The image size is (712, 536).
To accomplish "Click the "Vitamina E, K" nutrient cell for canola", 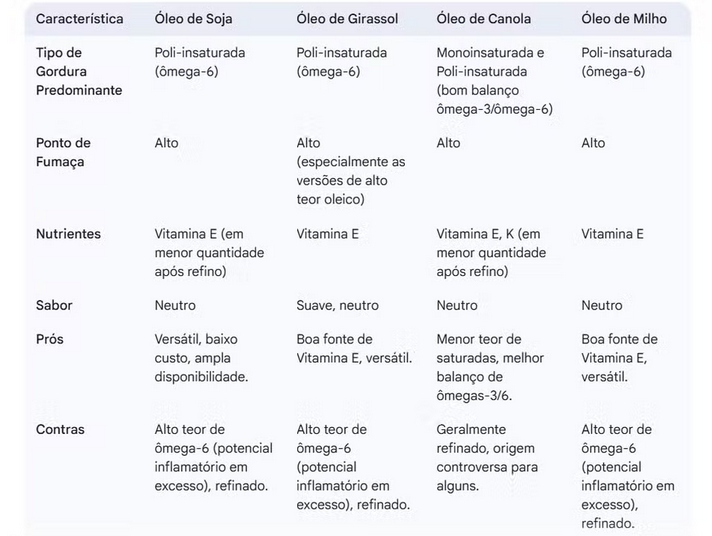I will click(x=490, y=252).
